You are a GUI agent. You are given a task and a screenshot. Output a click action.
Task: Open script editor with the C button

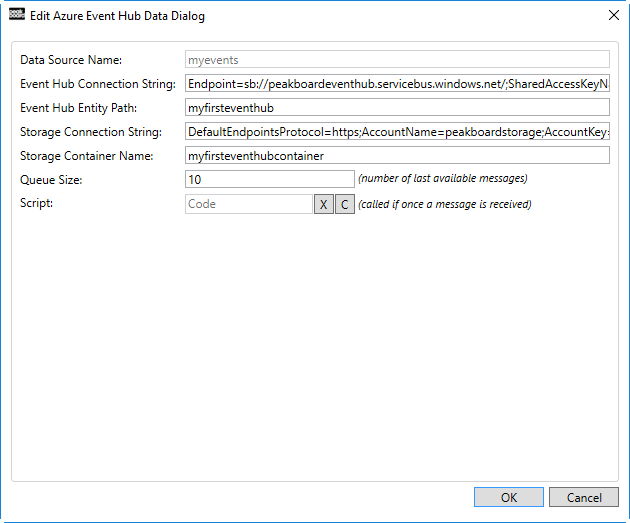[x=345, y=204]
